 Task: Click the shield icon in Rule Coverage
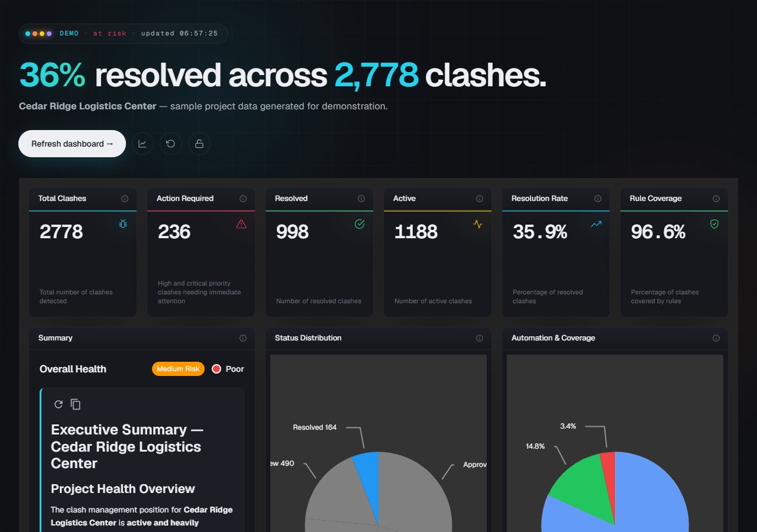714,224
